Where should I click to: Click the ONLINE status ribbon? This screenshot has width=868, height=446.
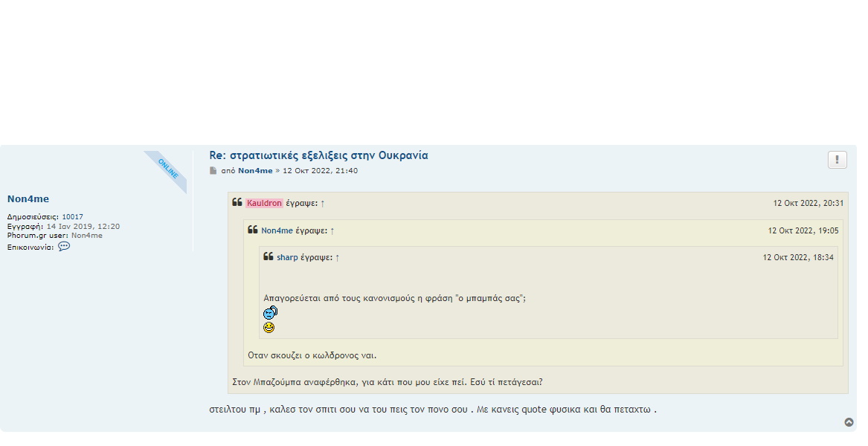click(x=168, y=169)
